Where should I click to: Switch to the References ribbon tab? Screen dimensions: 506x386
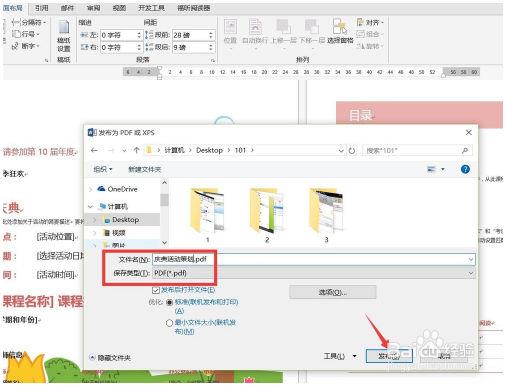[42, 8]
